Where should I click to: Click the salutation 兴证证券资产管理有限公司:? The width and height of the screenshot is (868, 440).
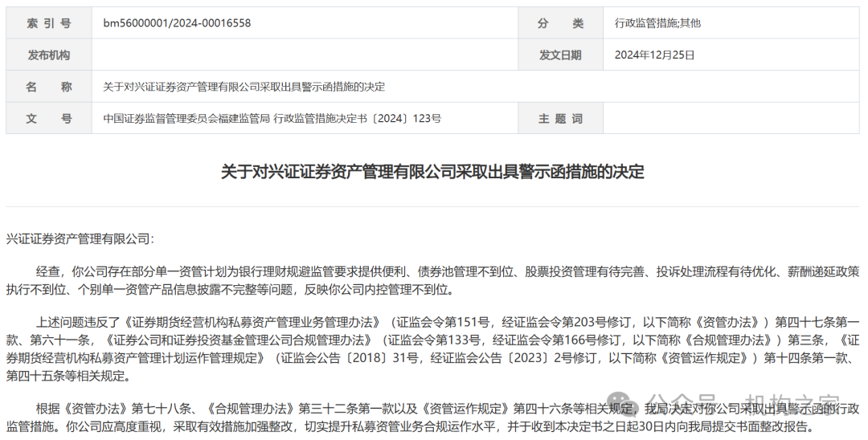(80, 238)
